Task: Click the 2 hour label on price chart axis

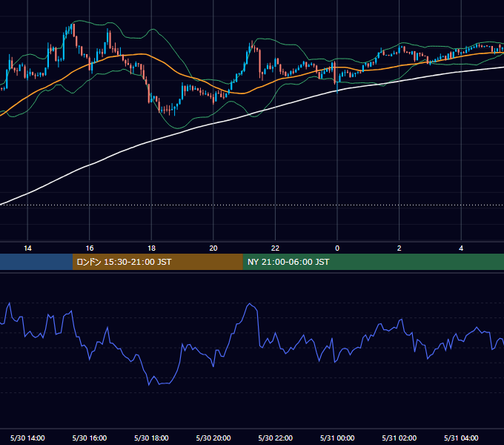Action: [399, 248]
